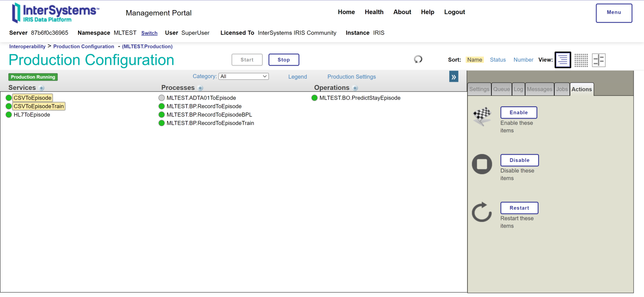644x297 pixels.
Task: Switch to list view icon
Action: click(563, 60)
